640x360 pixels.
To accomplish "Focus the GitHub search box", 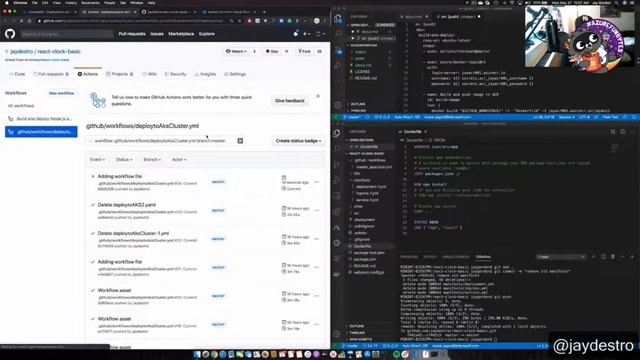I will [67, 34].
